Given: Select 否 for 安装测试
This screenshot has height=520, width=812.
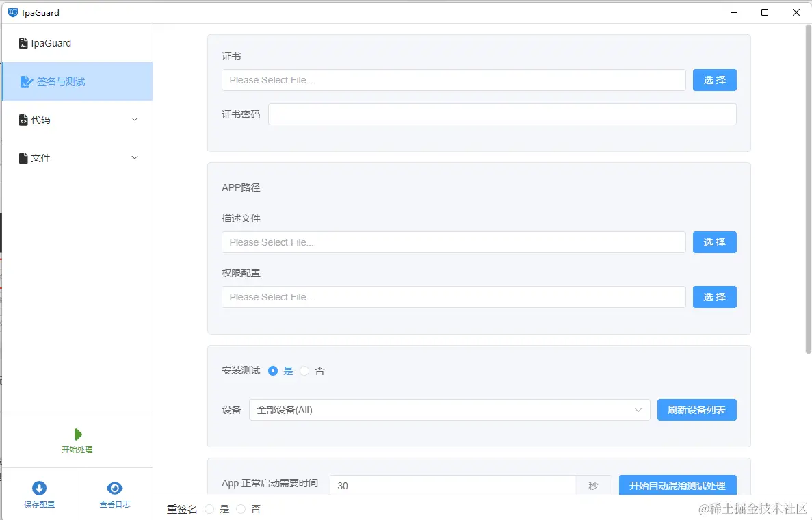Looking at the screenshot, I should 304,370.
